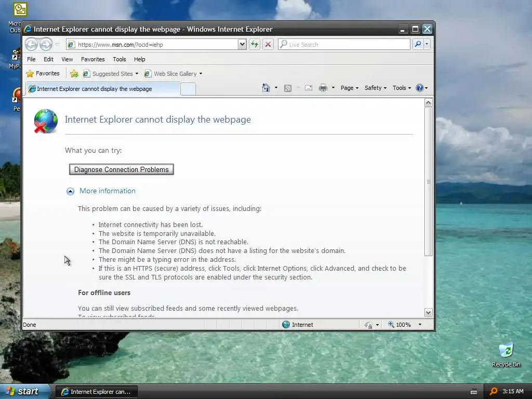
Task: Click the error globe with red X icon
Action: coord(46,121)
